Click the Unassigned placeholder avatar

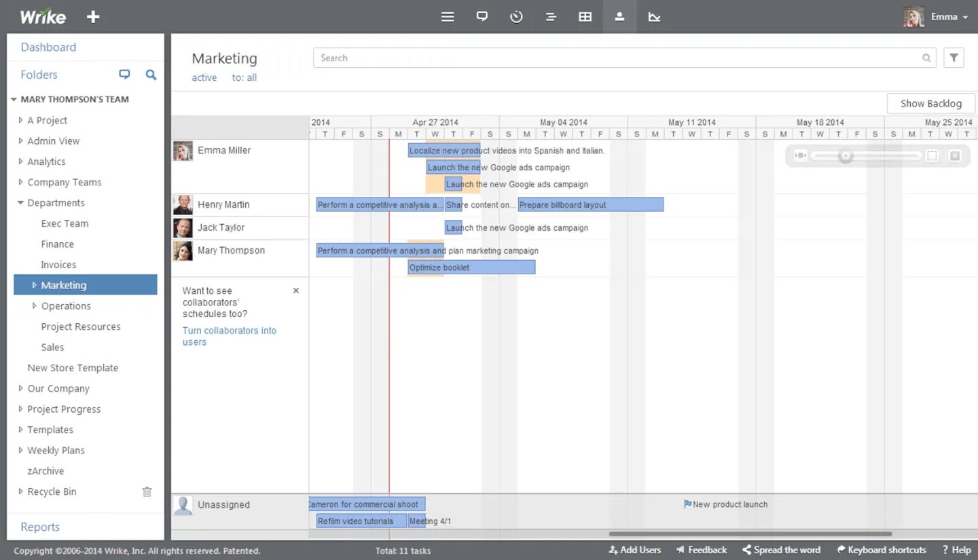(183, 505)
